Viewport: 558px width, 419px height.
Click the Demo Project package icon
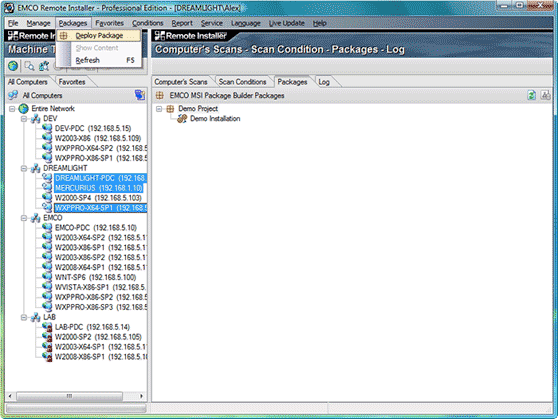click(x=170, y=109)
